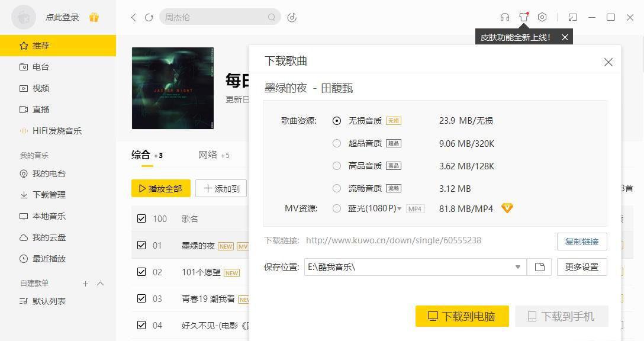Viewport: 644px width, 341px height.
Task: Open 下载管理 in the sidebar
Action: click(58, 195)
